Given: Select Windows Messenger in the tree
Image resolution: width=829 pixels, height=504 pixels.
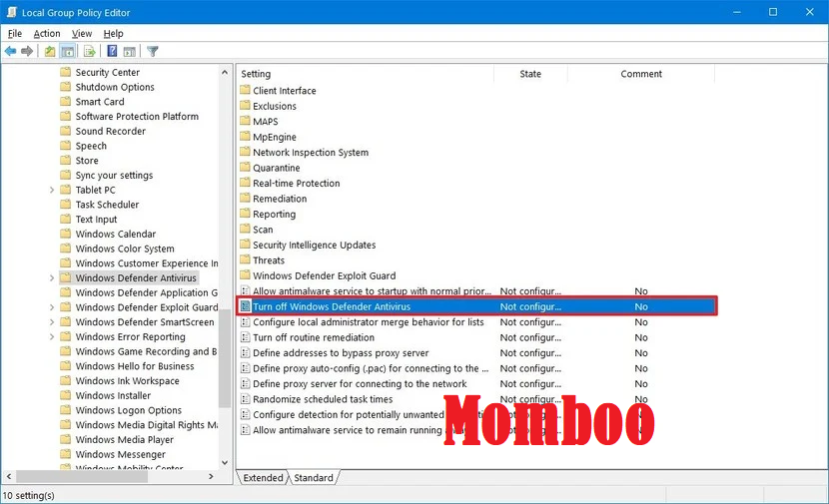Looking at the screenshot, I should 120,454.
